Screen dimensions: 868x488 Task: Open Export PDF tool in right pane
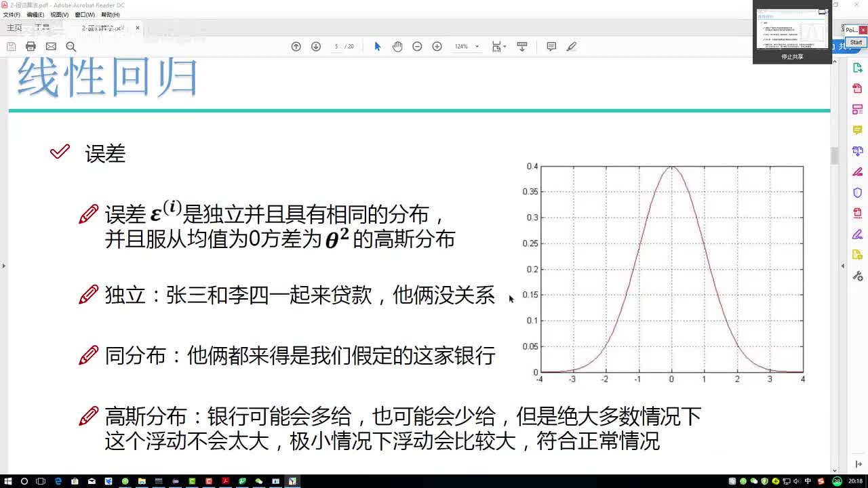point(857,68)
